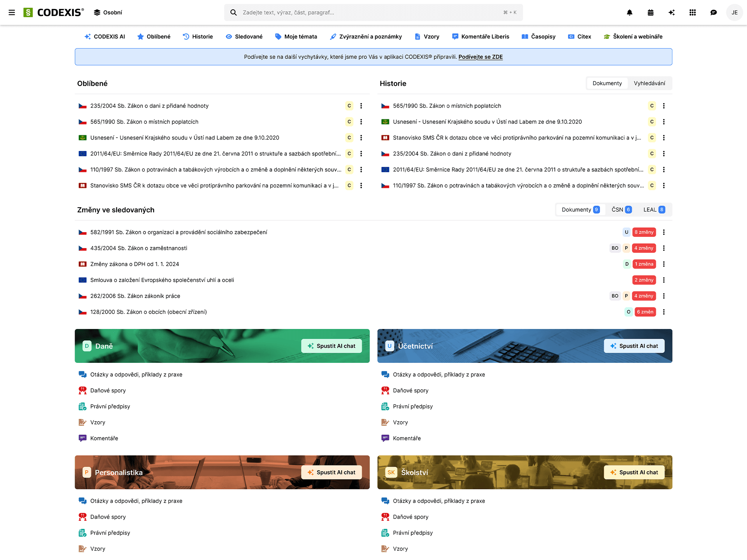Select the ČSN changes filter
747x560 pixels.
point(621,210)
